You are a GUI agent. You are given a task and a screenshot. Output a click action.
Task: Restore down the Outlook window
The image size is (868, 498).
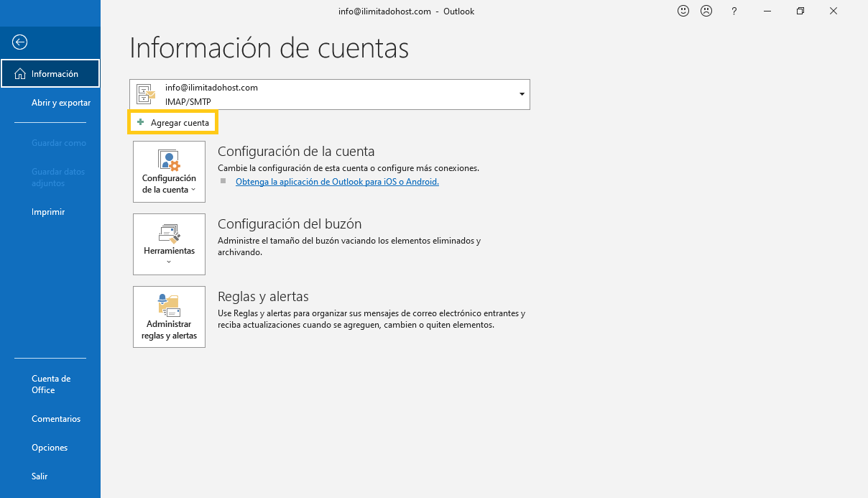coord(800,11)
